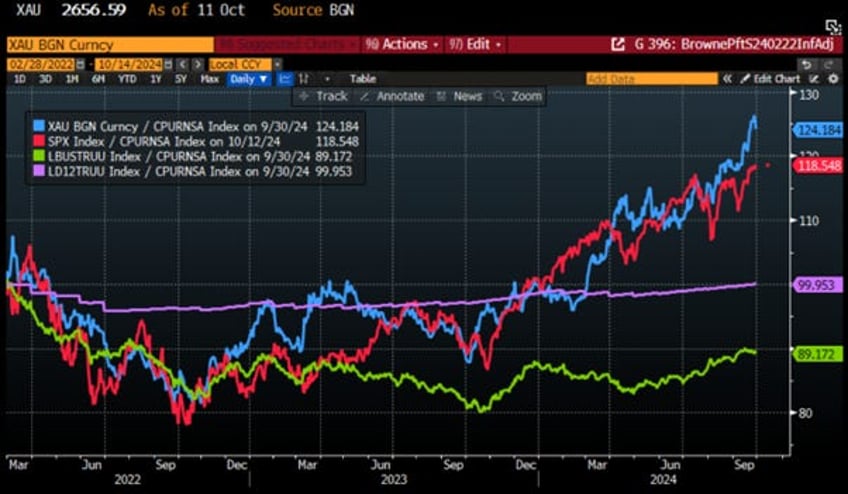
Task: Click the 124.184 blue value tag
Action: tap(819, 130)
